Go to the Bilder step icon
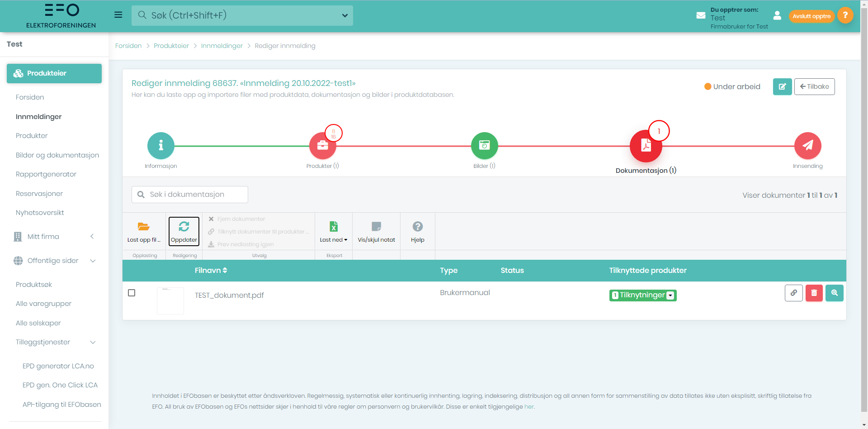Image resolution: width=868 pixels, height=429 pixels. 484,146
